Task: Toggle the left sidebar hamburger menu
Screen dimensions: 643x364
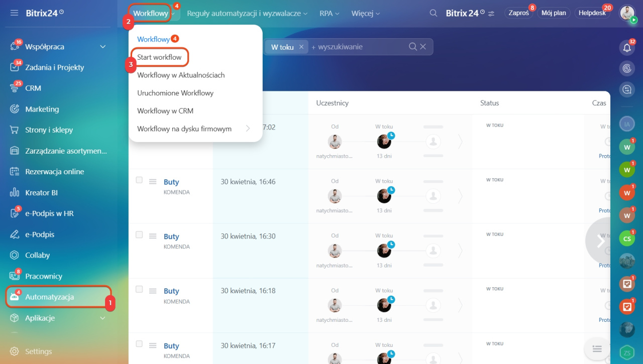Action: coord(14,13)
